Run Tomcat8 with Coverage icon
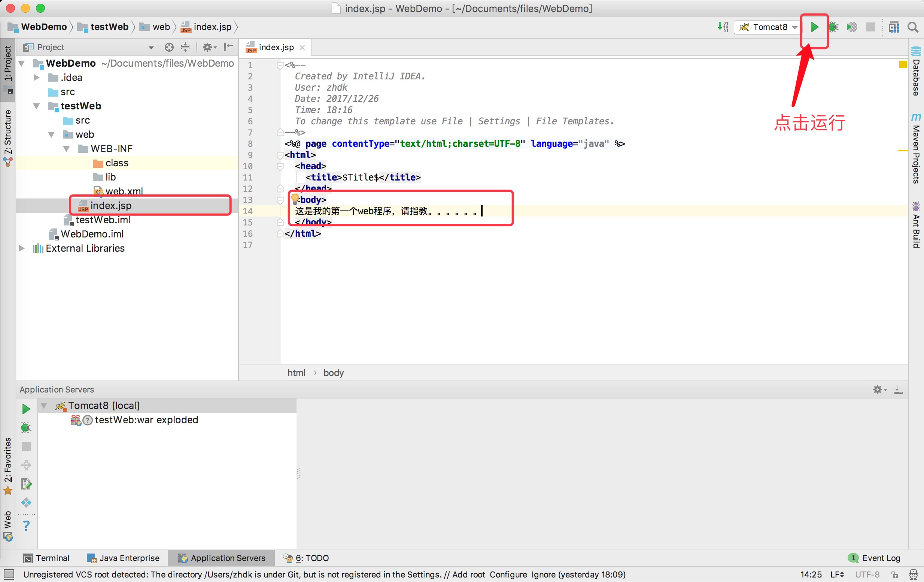The height and width of the screenshot is (582, 924). 852,27
